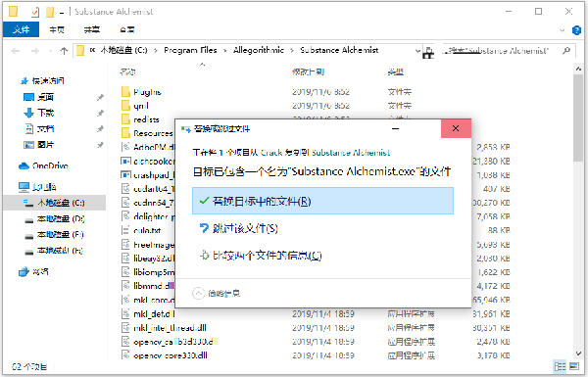Choose skip this file option
Screen dimensions: 588x377
click(x=239, y=228)
